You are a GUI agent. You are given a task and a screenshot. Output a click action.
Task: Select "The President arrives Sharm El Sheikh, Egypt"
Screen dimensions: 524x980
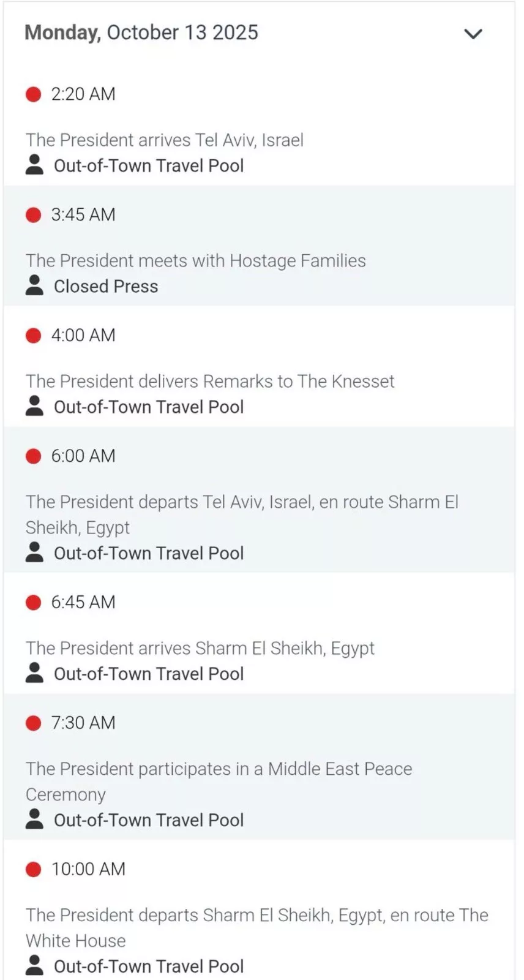click(x=200, y=649)
